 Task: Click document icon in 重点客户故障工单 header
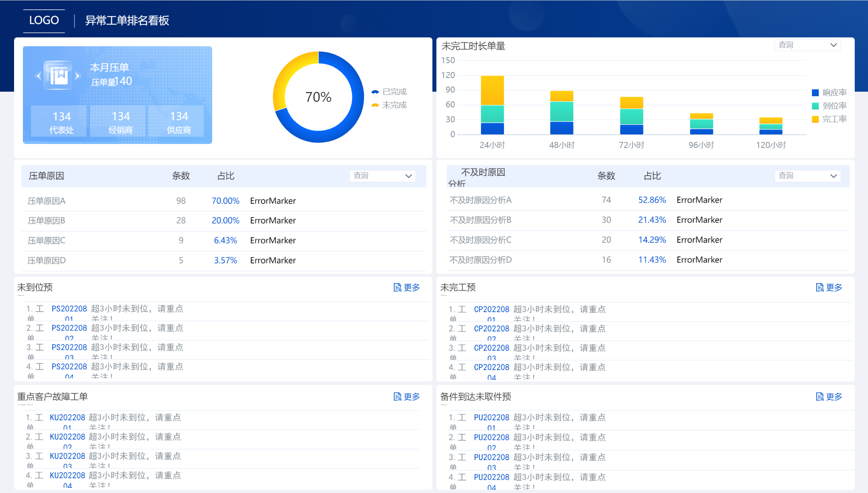pos(397,396)
